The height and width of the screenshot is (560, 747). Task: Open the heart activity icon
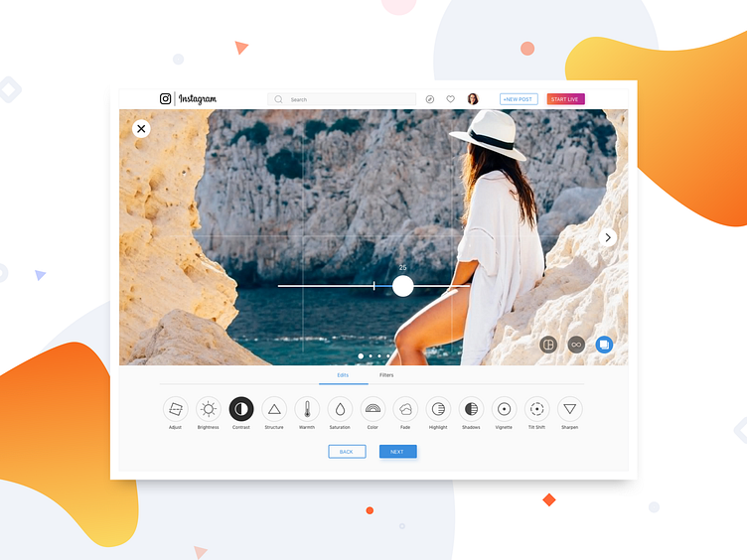(x=450, y=99)
